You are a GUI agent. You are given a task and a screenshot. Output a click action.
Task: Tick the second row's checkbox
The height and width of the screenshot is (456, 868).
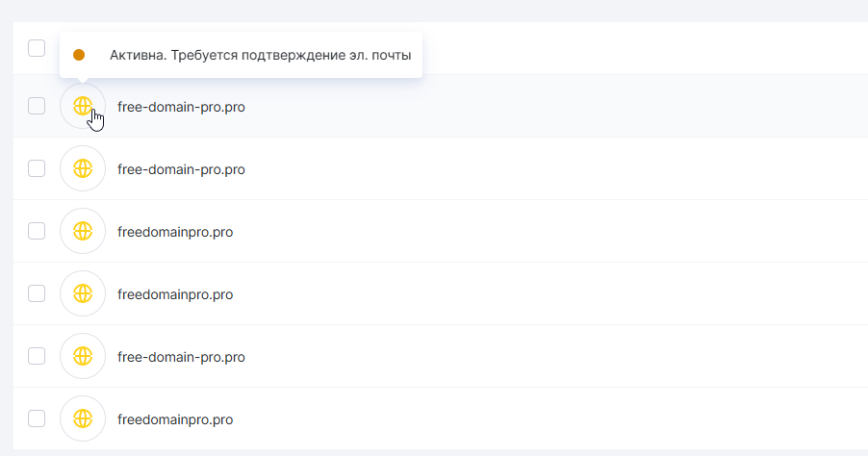click(x=37, y=168)
